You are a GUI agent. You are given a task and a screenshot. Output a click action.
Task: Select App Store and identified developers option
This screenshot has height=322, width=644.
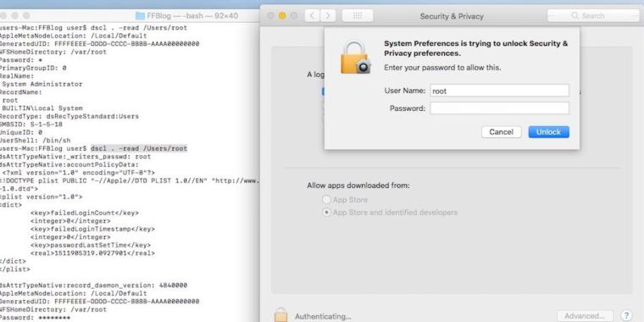click(x=326, y=213)
